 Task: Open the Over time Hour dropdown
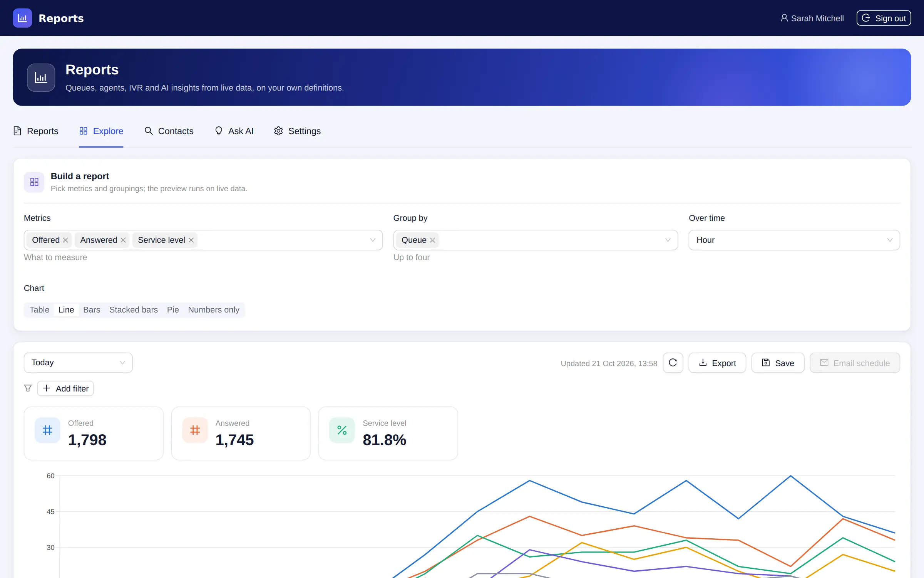coord(794,240)
